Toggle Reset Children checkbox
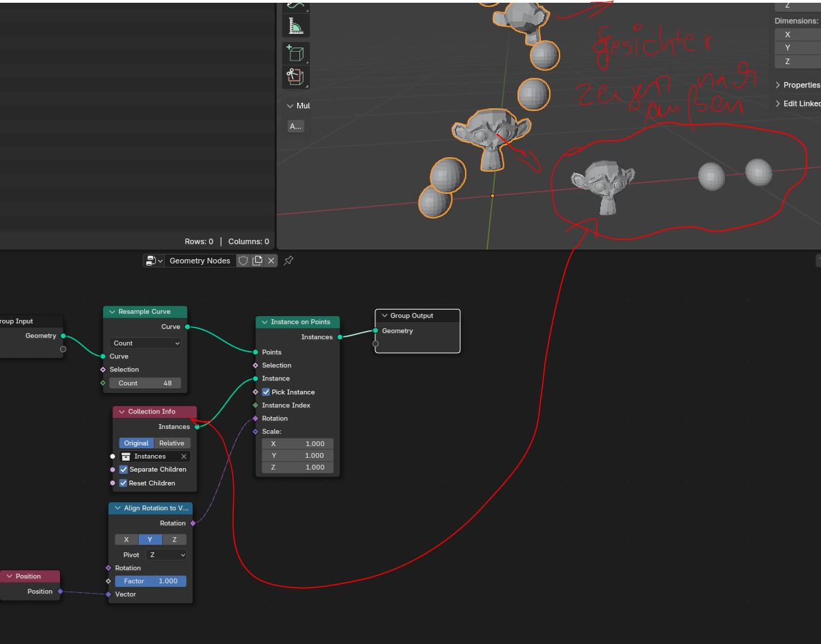Image resolution: width=821 pixels, height=644 pixels. tap(123, 483)
